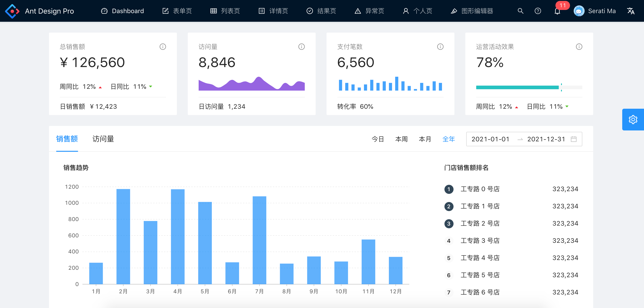Expand the 异常页 navigation menu
The image size is (644, 308).
click(369, 11)
